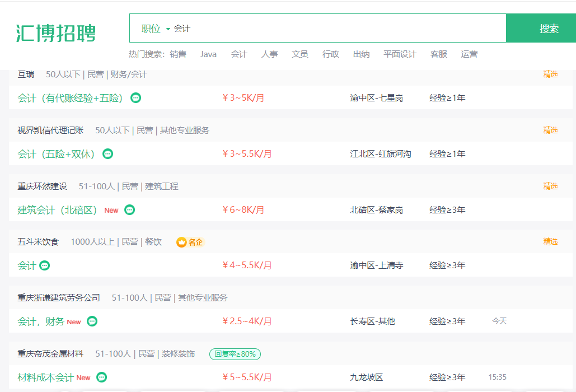
Task: Click the 名企 crown badge
Action: tap(190, 242)
